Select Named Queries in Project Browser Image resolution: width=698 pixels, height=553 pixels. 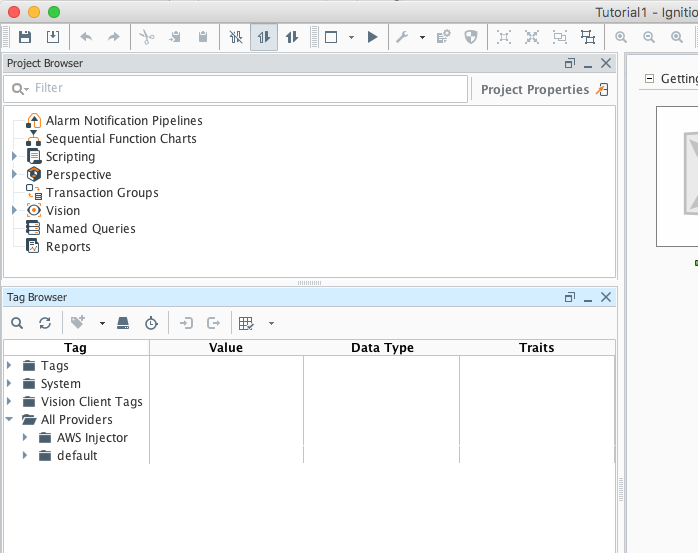(90, 229)
